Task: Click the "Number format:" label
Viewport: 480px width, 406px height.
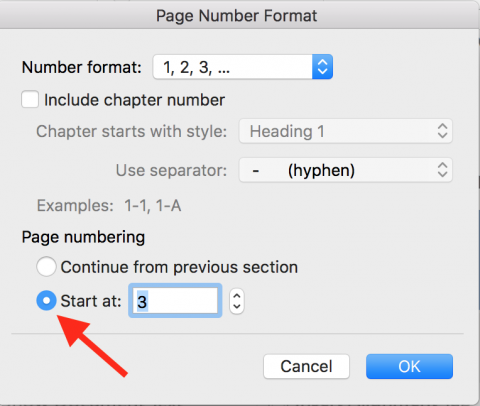Action: [x=82, y=67]
